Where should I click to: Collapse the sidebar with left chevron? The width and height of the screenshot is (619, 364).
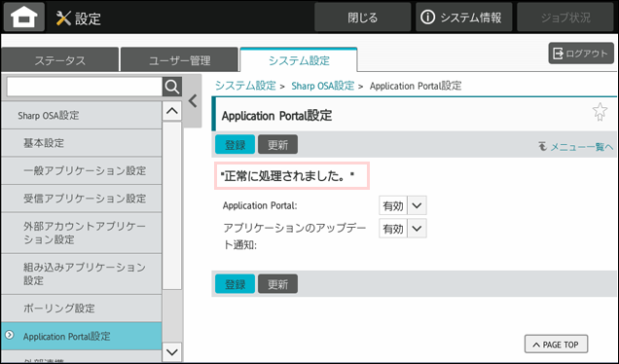coord(193,101)
